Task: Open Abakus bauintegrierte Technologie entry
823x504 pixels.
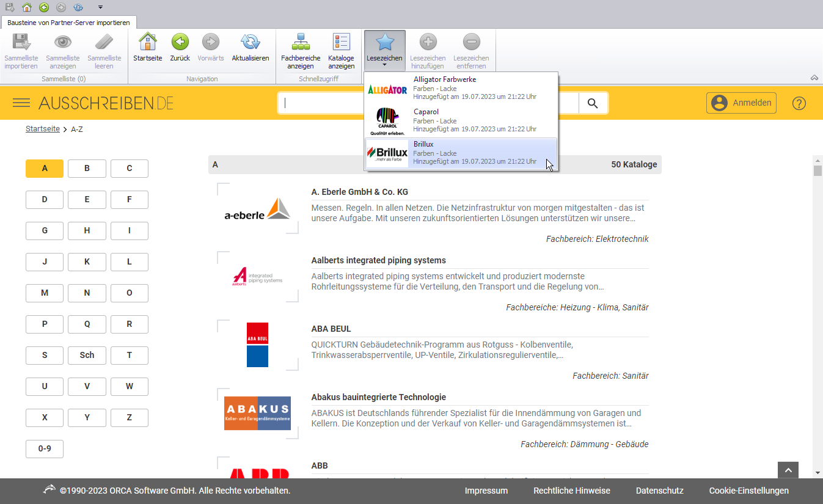Action: (x=379, y=397)
